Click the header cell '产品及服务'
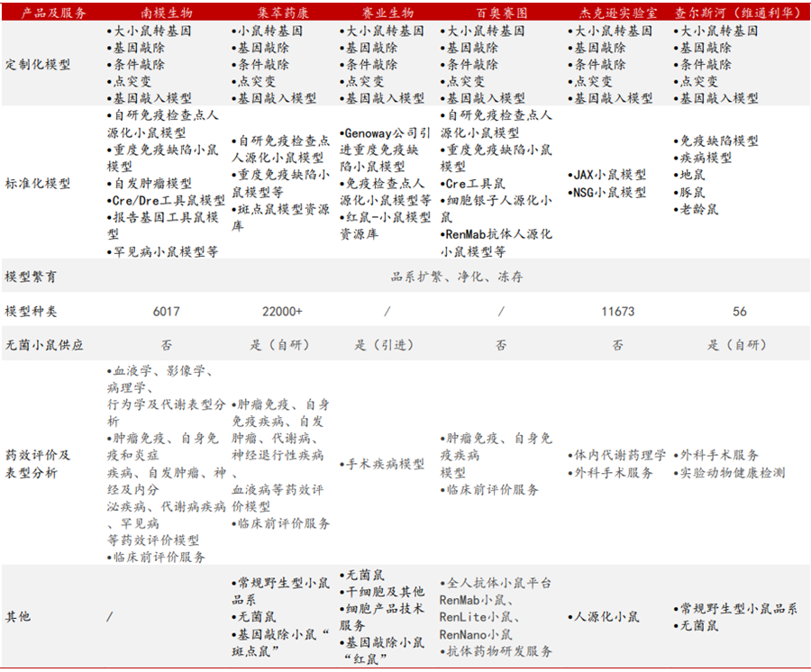The width and height of the screenshot is (811, 672). click(53, 13)
